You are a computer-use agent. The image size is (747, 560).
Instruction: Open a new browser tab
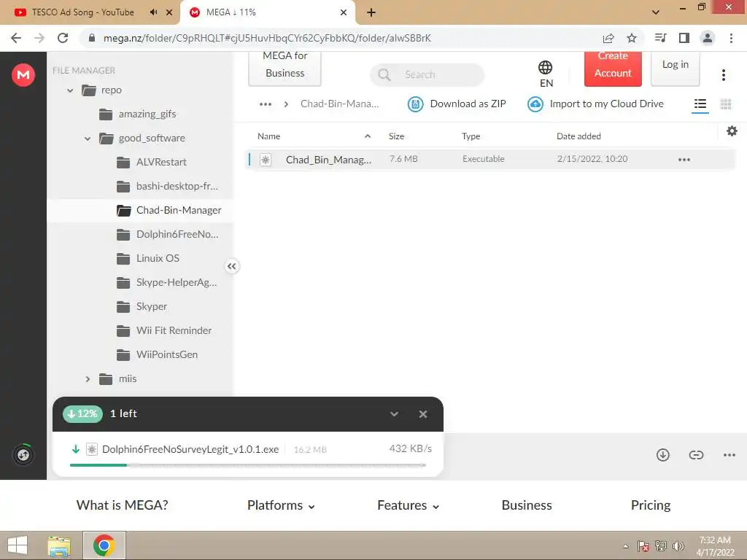(371, 12)
